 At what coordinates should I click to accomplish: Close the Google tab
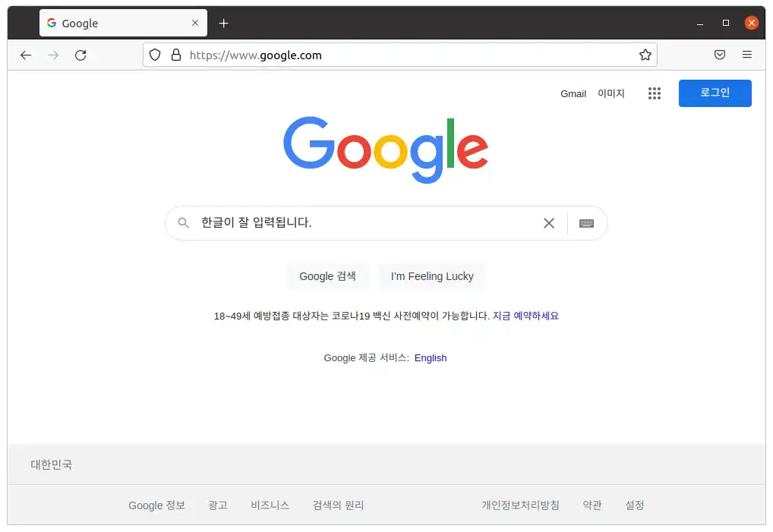[x=195, y=23]
